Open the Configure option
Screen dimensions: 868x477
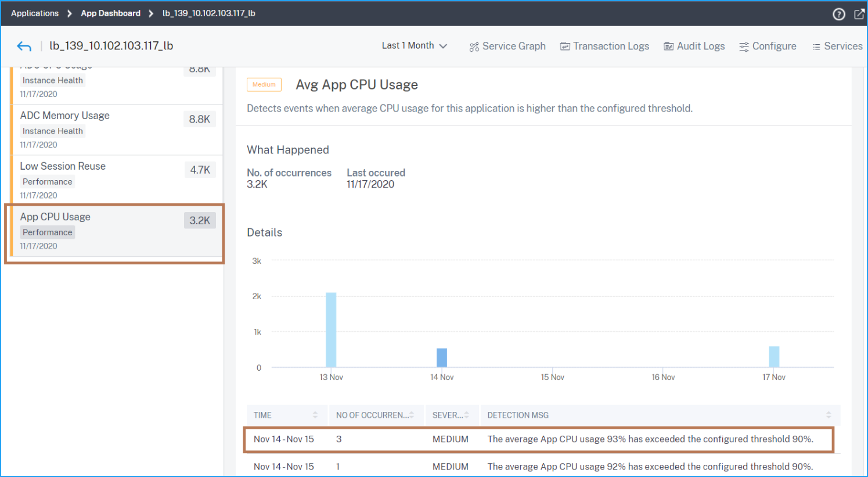pos(768,46)
